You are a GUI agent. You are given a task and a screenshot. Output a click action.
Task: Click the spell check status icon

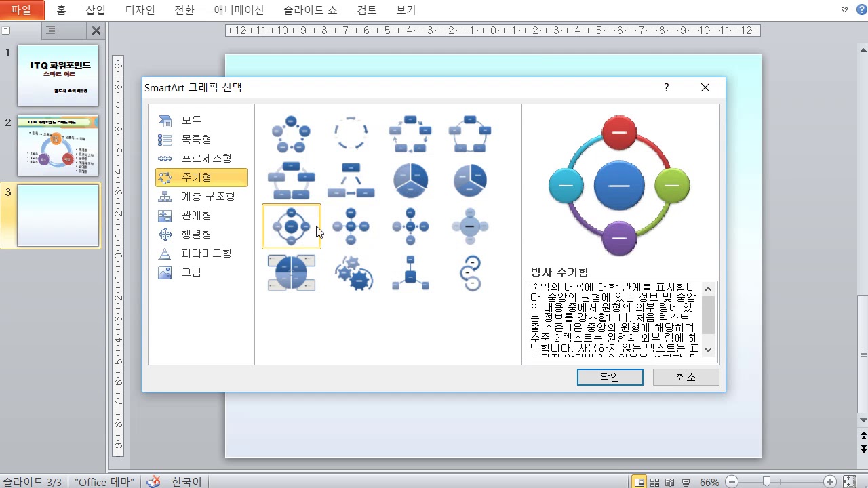(154, 482)
